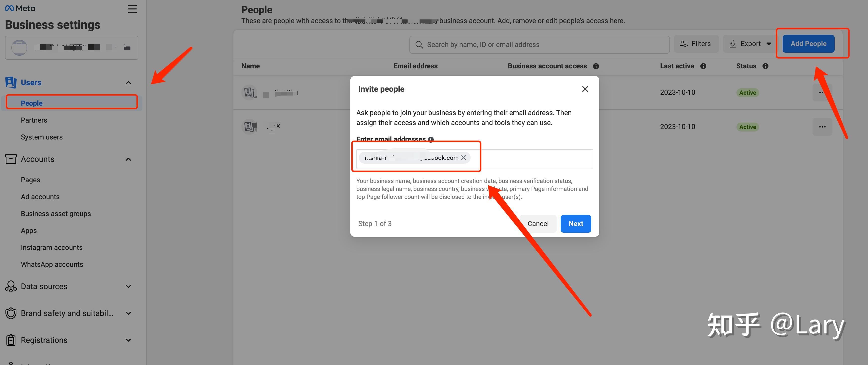The width and height of the screenshot is (868, 365).
Task: Open the Export dropdown
Action: pos(750,44)
